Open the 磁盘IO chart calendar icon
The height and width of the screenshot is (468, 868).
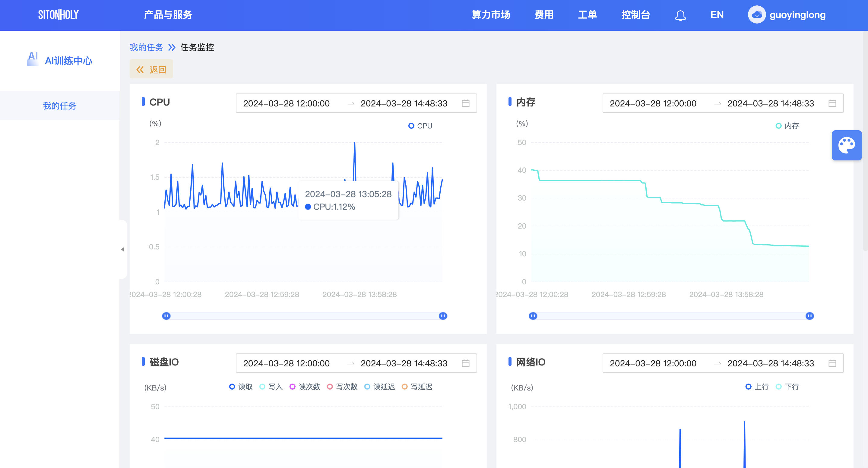(465, 363)
